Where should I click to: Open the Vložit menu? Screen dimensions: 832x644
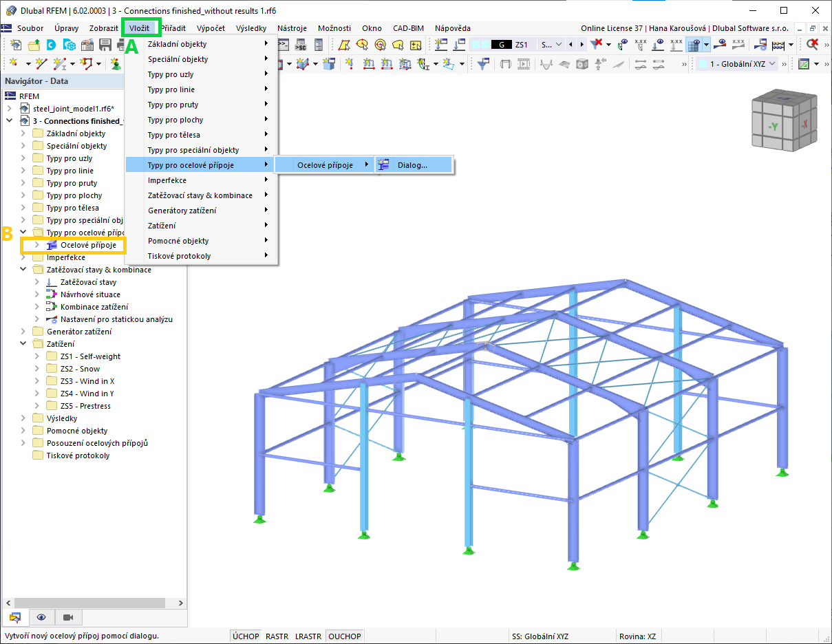pyautogui.click(x=140, y=28)
